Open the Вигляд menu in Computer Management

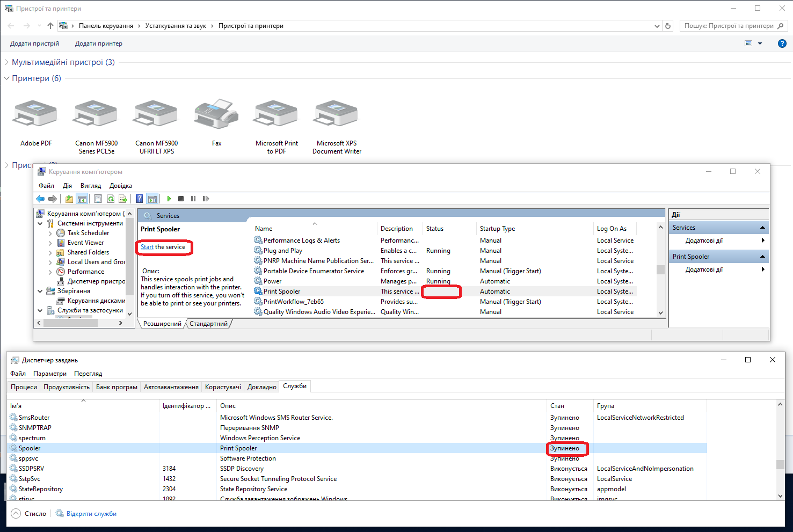tap(90, 186)
